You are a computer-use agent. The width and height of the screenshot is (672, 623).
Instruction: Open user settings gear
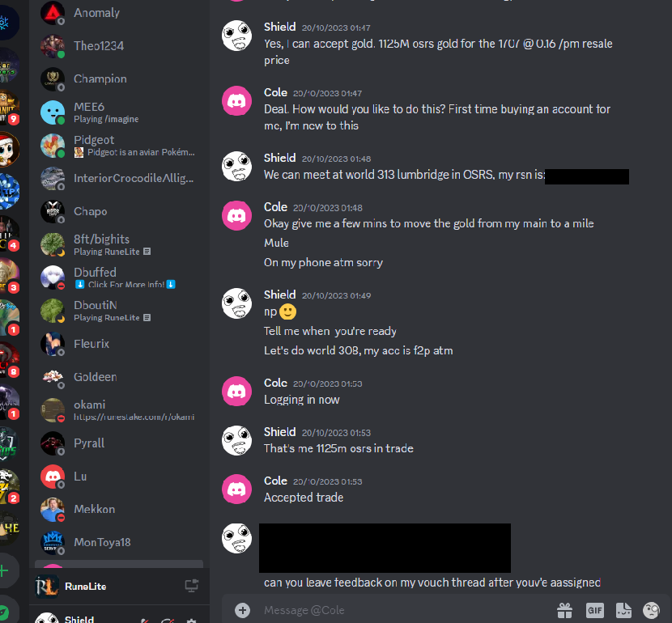pos(191,621)
